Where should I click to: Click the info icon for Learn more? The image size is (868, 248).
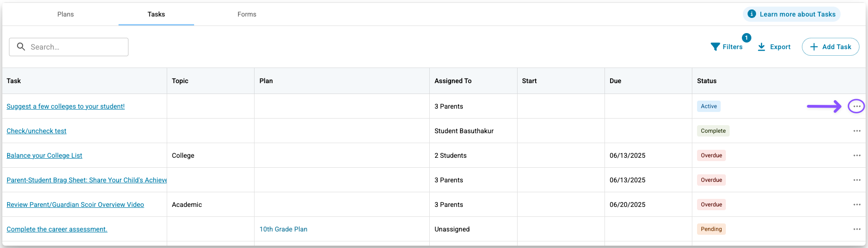[751, 14]
